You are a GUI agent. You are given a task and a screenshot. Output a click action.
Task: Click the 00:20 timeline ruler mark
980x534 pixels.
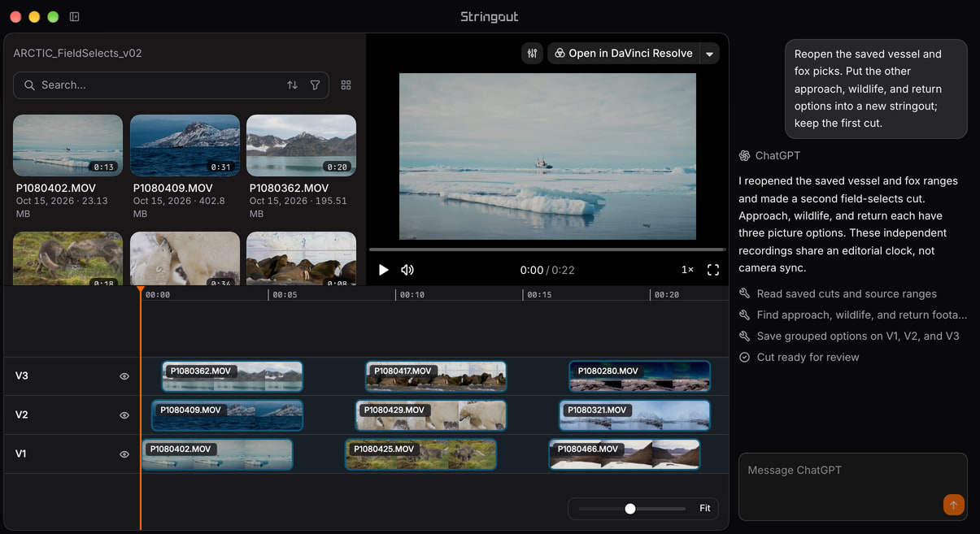coord(667,295)
